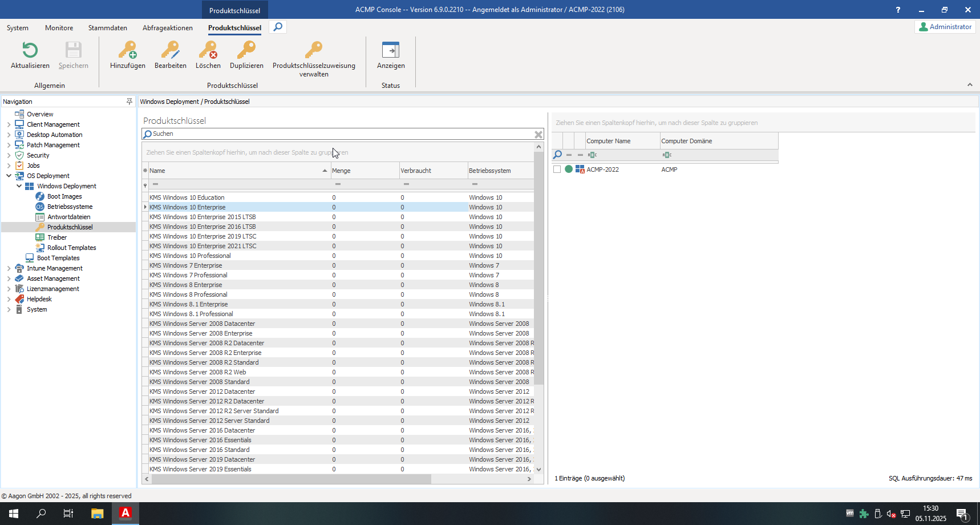
Task: Click Hinzufügen to add a product key
Action: [127, 51]
